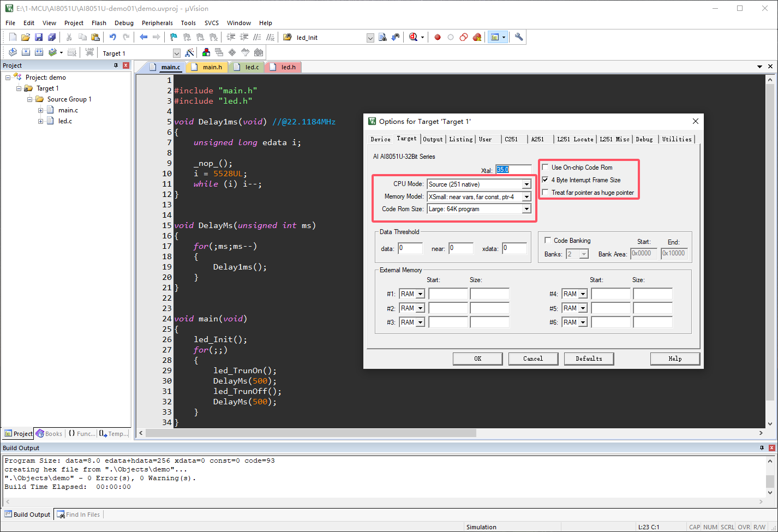Open the Find In Files output tab
The height and width of the screenshot is (532, 778).
[x=79, y=515]
